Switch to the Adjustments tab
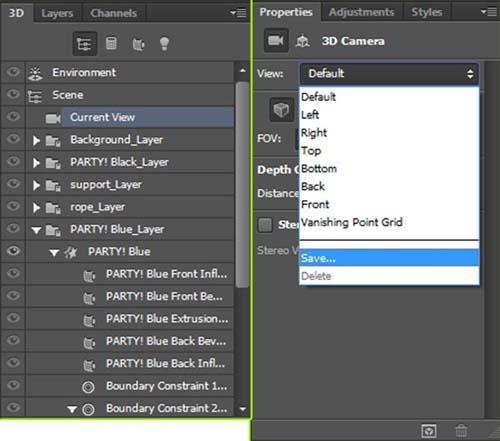The image size is (500, 441). tap(361, 12)
